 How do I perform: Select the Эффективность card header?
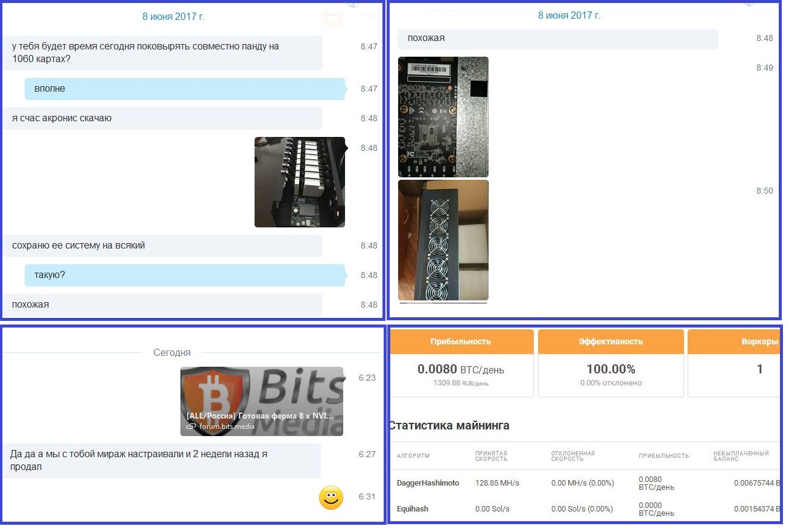pos(610,341)
